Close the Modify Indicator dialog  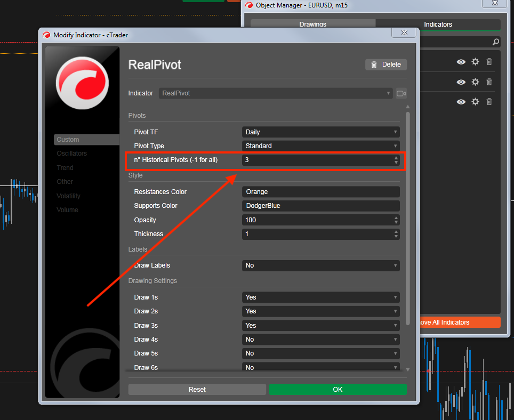[x=404, y=33]
